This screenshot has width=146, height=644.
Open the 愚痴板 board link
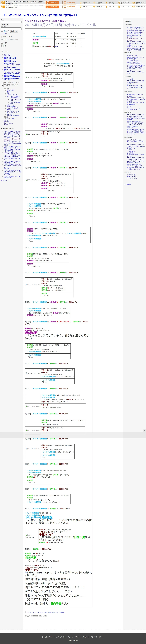[x=9, y=110]
